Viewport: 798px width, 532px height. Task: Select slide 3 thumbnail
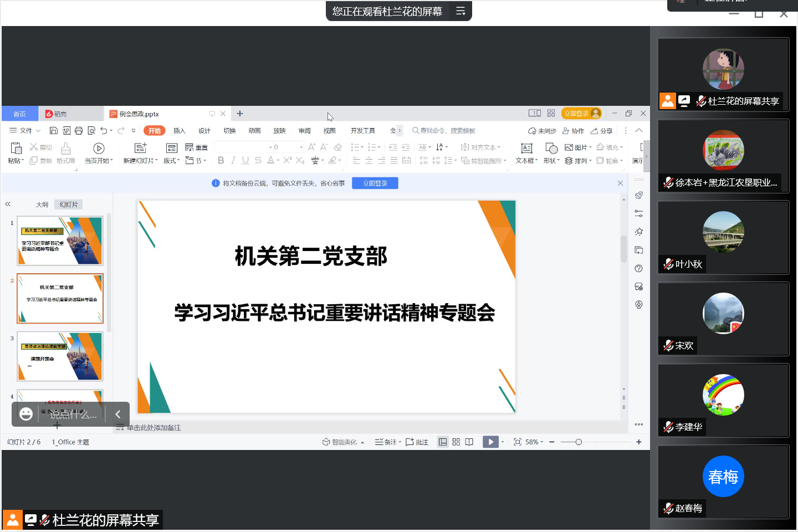pos(60,356)
